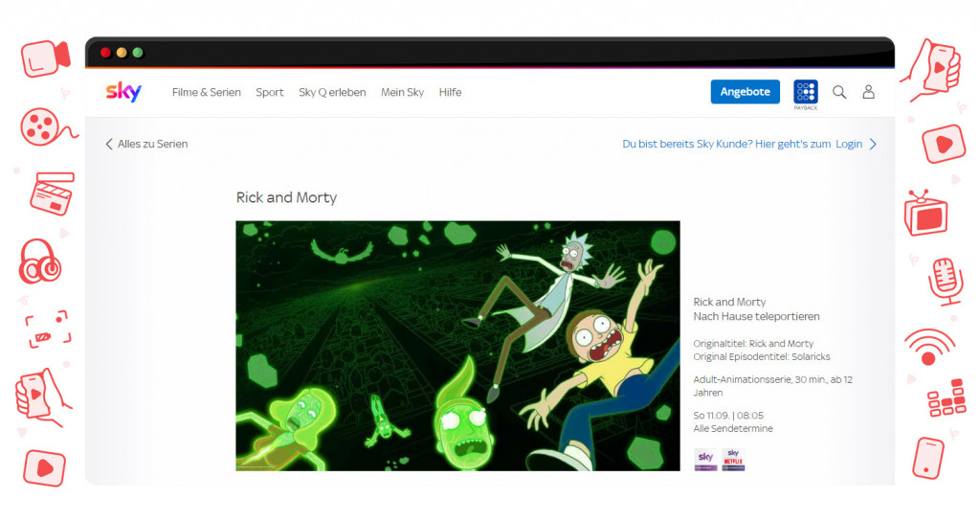This screenshot has height=522, width=980.
Task: Open the Alle Sendetermine link
Action: (733, 428)
